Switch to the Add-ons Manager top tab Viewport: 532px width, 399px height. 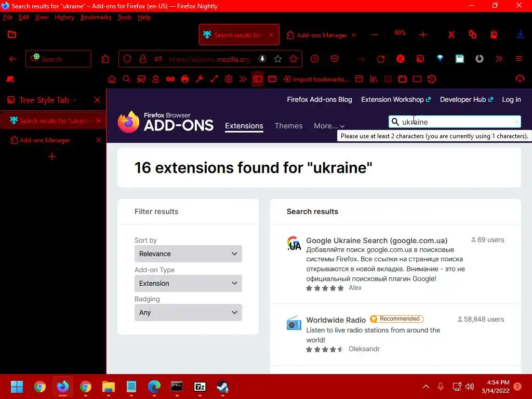point(321,35)
